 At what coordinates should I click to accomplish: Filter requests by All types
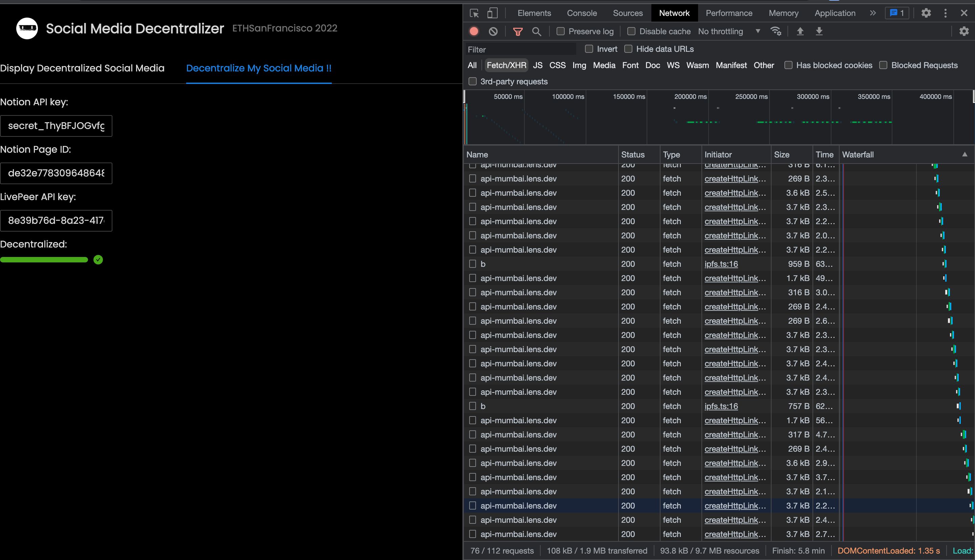coord(472,65)
